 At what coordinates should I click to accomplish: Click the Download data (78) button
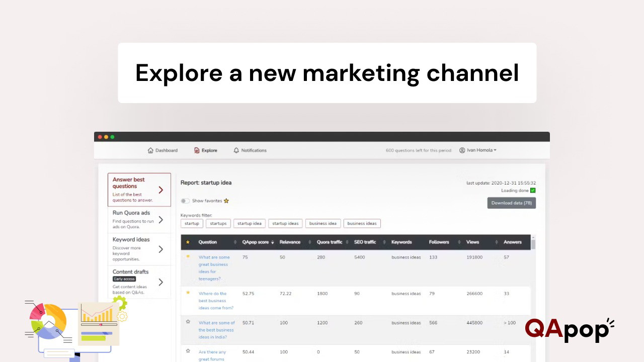point(511,203)
